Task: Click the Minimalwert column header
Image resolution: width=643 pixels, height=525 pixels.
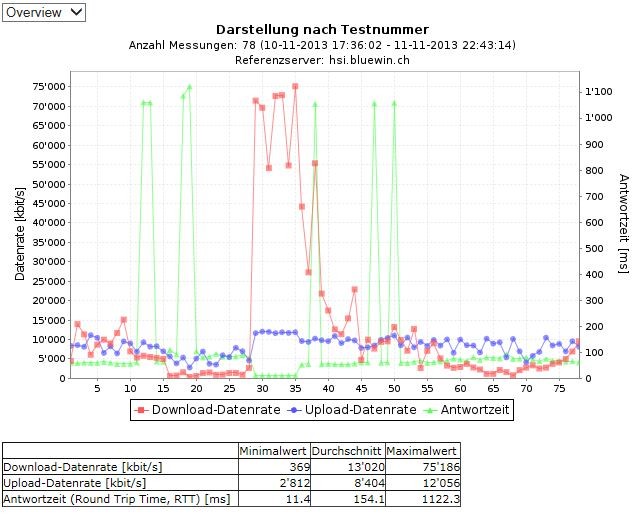Action: [273, 450]
